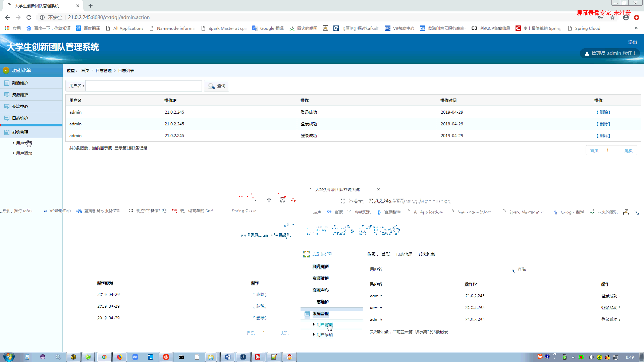Open the Spring Cloud bookmark
Screen dimensions: 644x362
click(584, 28)
